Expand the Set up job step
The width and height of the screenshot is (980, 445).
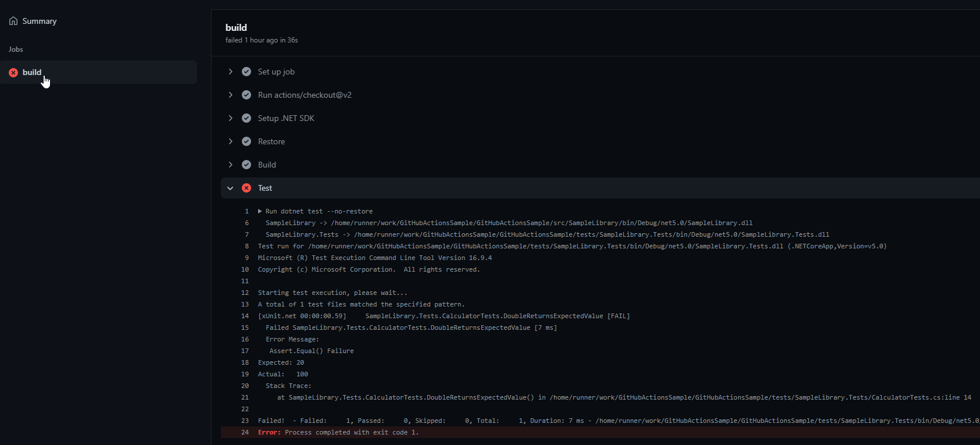(x=231, y=72)
